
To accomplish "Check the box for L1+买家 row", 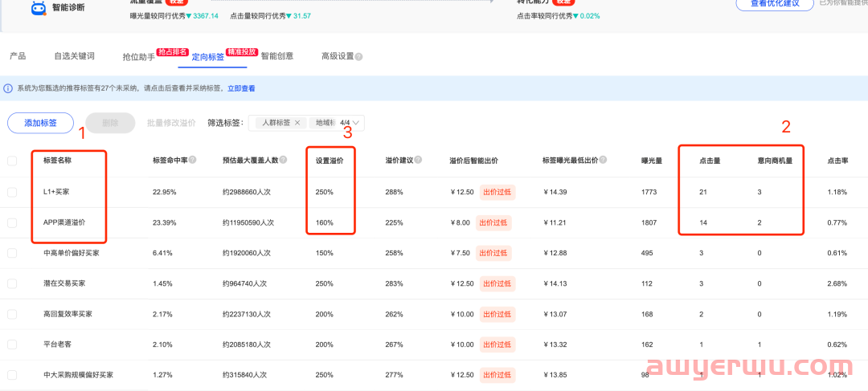I will tap(12, 192).
